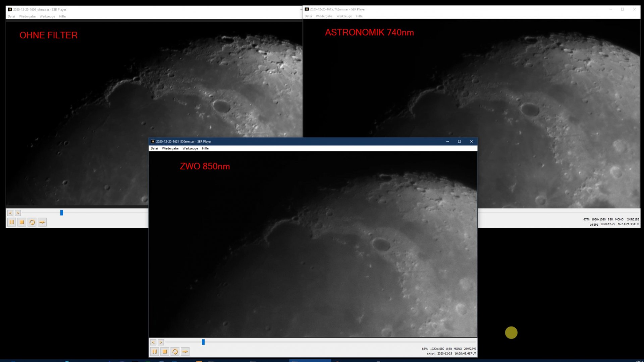Click the 65% zoom status text
Screen dimensions: 644x362
tap(425, 349)
